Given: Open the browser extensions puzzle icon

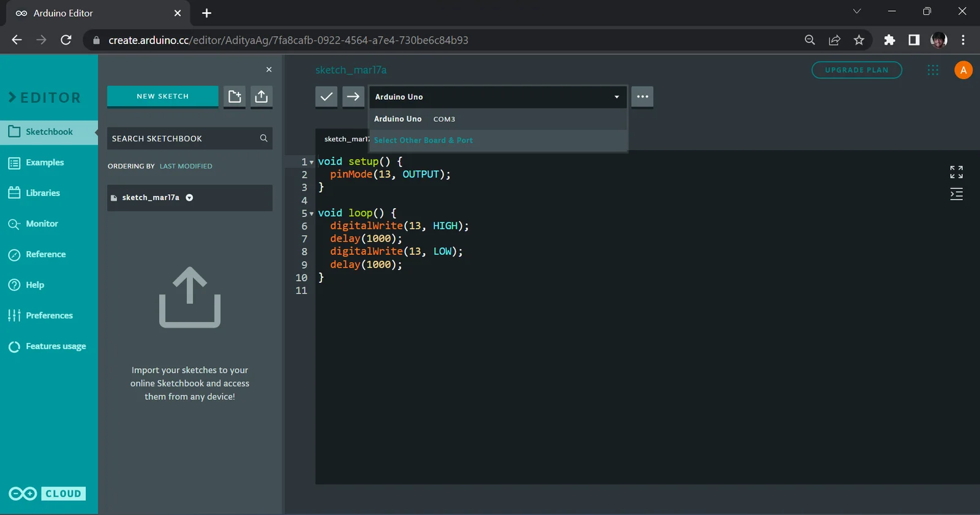Looking at the screenshot, I should [889, 40].
